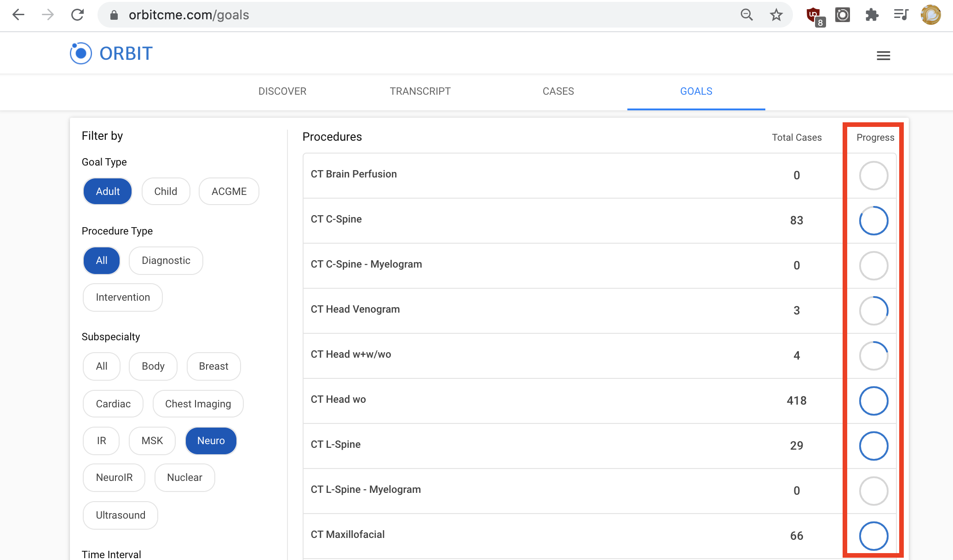Open the hamburger menu icon
953x560 pixels.
pos(883,56)
